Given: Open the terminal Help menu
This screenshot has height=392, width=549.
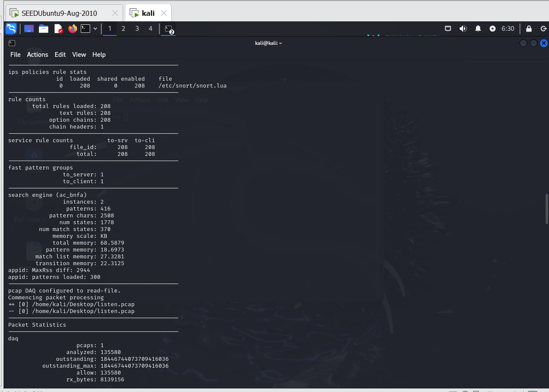Looking at the screenshot, I should click(99, 55).
